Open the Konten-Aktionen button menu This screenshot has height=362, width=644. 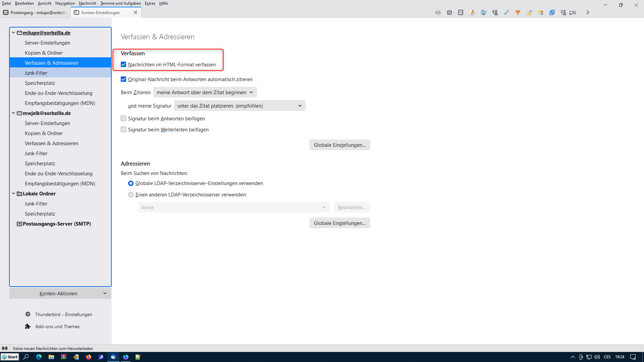coord(60,294)
